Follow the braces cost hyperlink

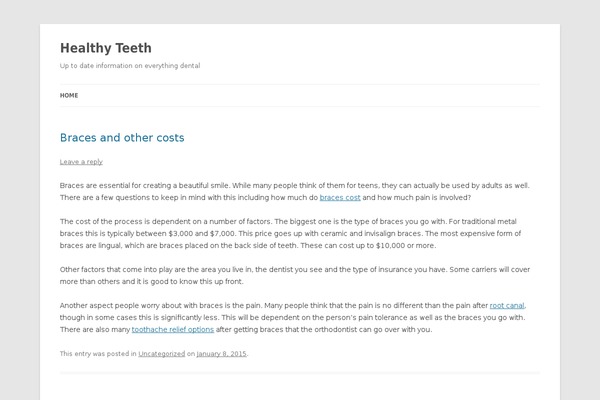coord(340,199)
